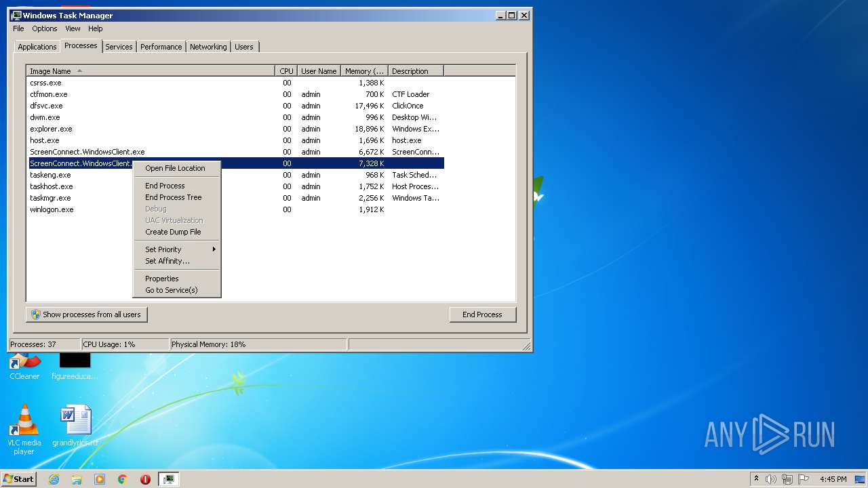The image size is (868, 488).
Task: Select the taskhost.exe process row
Action: pyautogui.click(x=235, y=186)
